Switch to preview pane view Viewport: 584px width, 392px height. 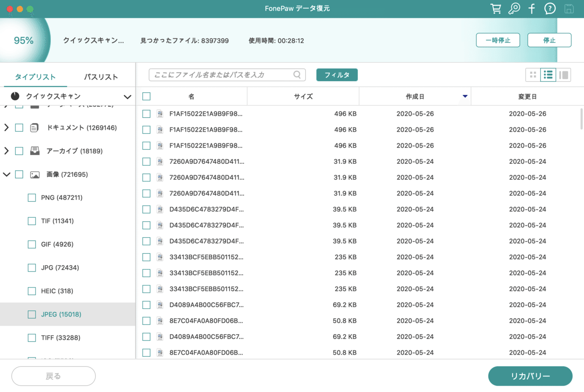pyautogui.click(x=563, y=75)
